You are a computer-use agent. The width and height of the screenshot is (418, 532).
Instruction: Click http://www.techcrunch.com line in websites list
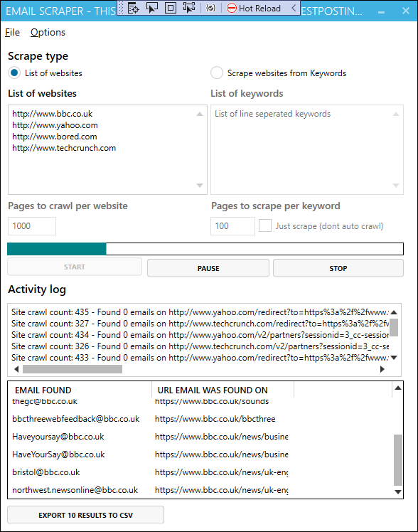tap(64, 148)
